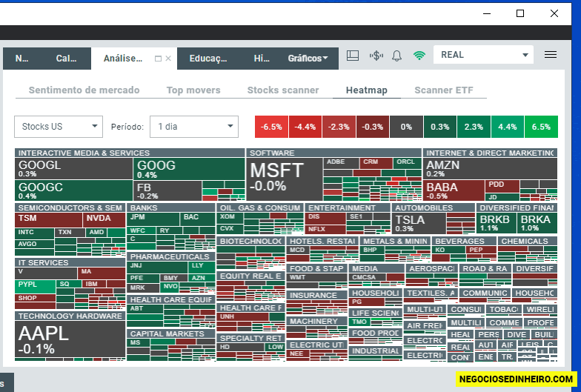This screenshot has height=392, width=581.
Task: Select the NVDA heatmap tile
Action: (x=104, y=220)
